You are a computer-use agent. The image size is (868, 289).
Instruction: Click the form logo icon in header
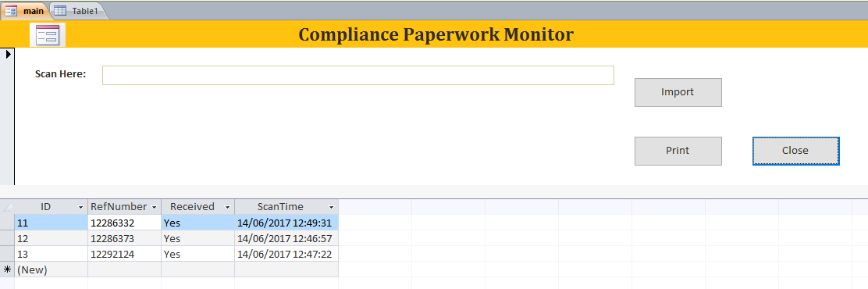[x=48, y=35]
